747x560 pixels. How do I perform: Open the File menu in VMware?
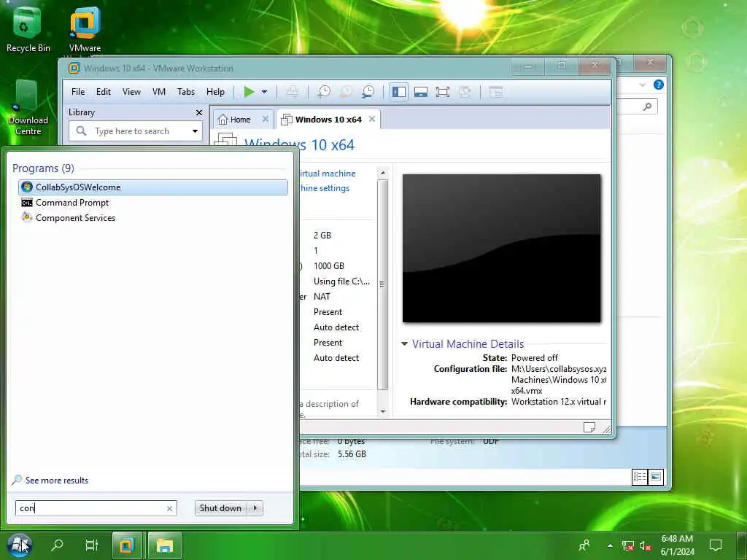tap(77, 92)
